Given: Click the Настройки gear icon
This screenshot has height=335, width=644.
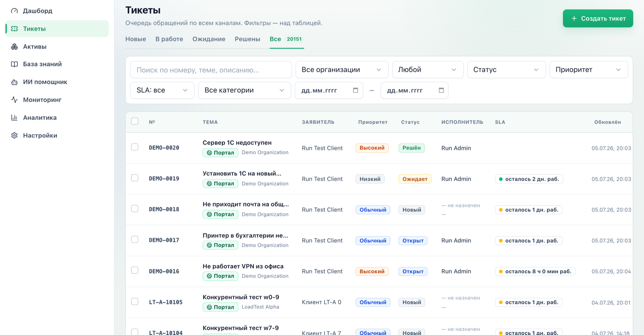Looking at the screenshot, I should coord(14,136).
